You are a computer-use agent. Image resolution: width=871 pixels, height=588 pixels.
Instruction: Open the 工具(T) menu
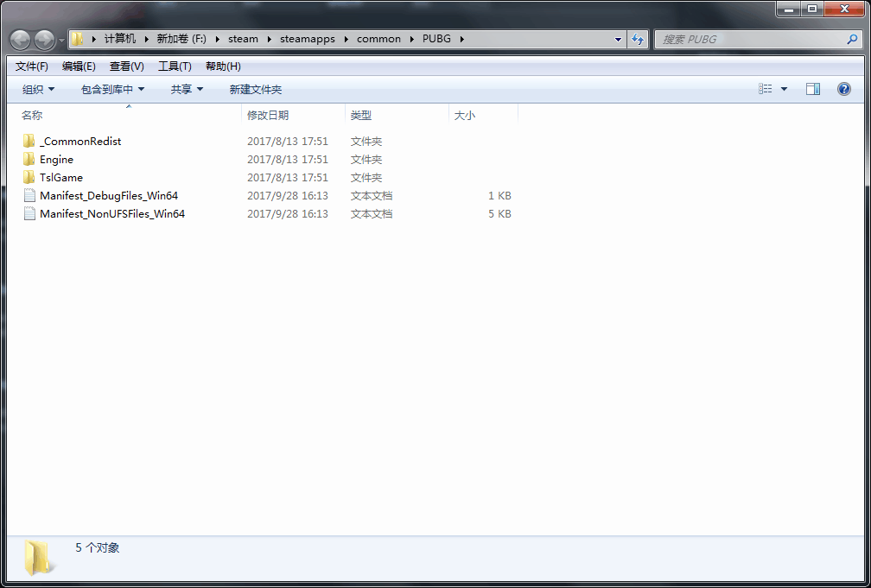pyautogui.click(x=175, y=66)
